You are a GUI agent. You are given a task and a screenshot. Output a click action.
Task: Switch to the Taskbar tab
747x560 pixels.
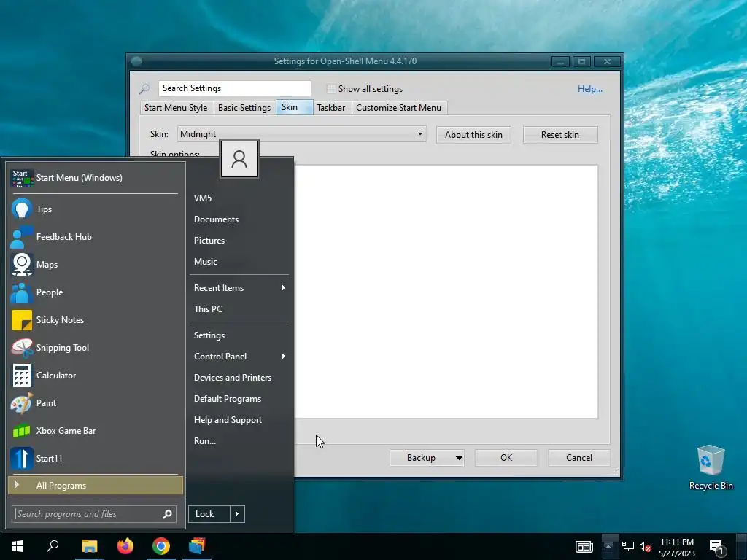pyautogui.click(x=331, y=108)
